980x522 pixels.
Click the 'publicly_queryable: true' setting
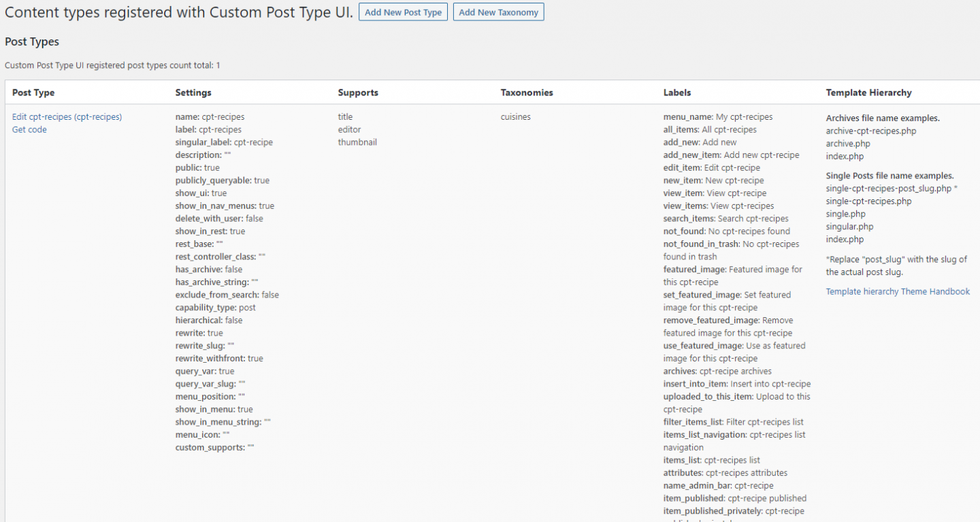click(x=223, y=181)
